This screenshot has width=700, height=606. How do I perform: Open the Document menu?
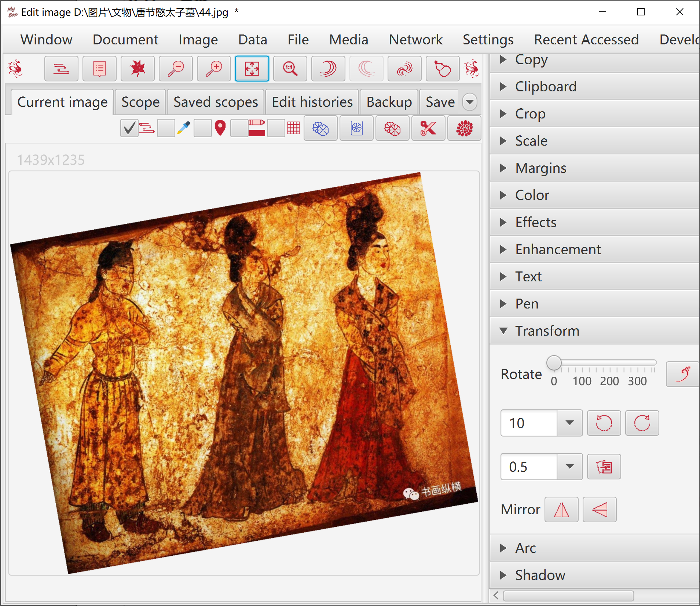pos(125,40)
